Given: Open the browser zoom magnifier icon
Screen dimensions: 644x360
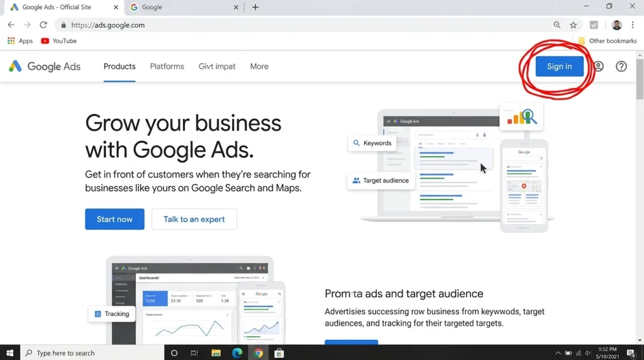Looking at the screenshot, I should (x=557, y=25).
